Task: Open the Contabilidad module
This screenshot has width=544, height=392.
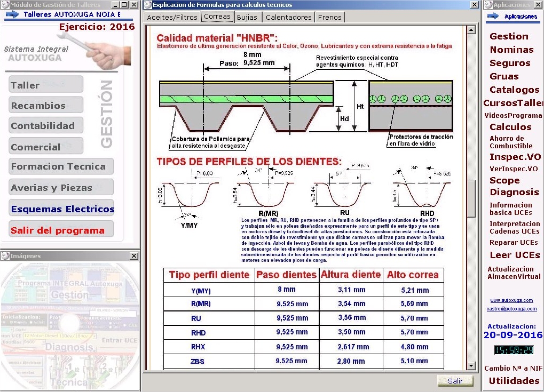Action: pos(46,125)
